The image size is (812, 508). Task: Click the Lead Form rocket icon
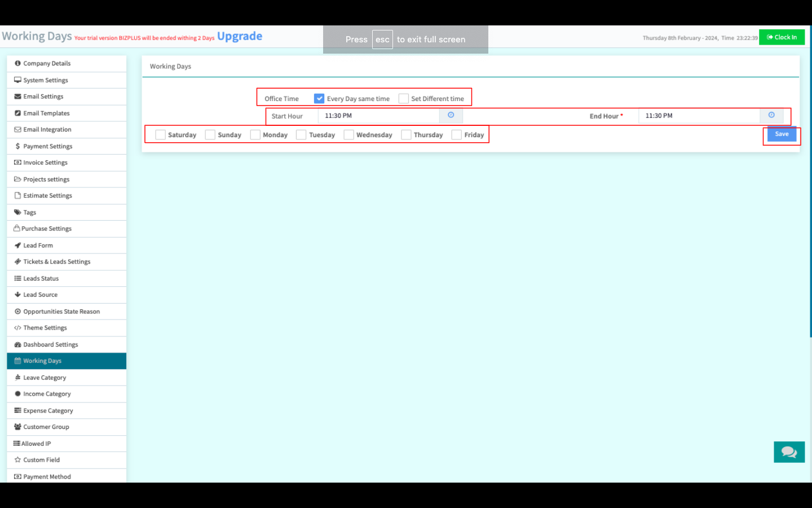pyautogui.click(x=17, y=246)
